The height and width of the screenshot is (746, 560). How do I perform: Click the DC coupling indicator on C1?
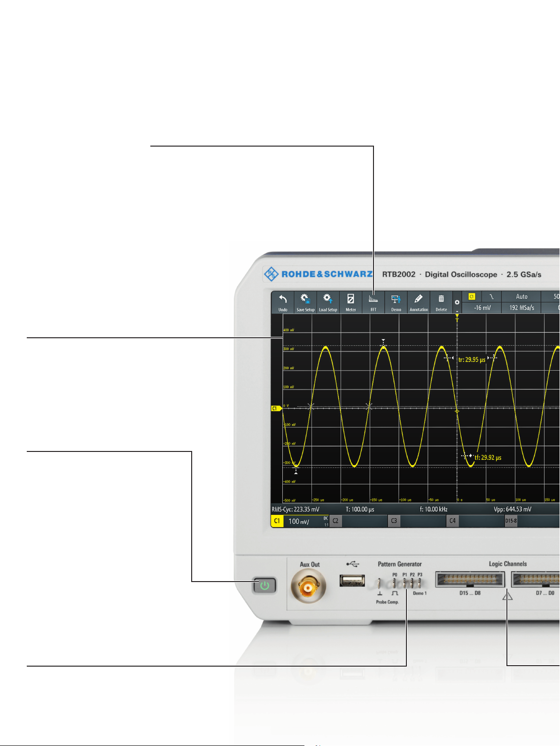pos(326,518)
